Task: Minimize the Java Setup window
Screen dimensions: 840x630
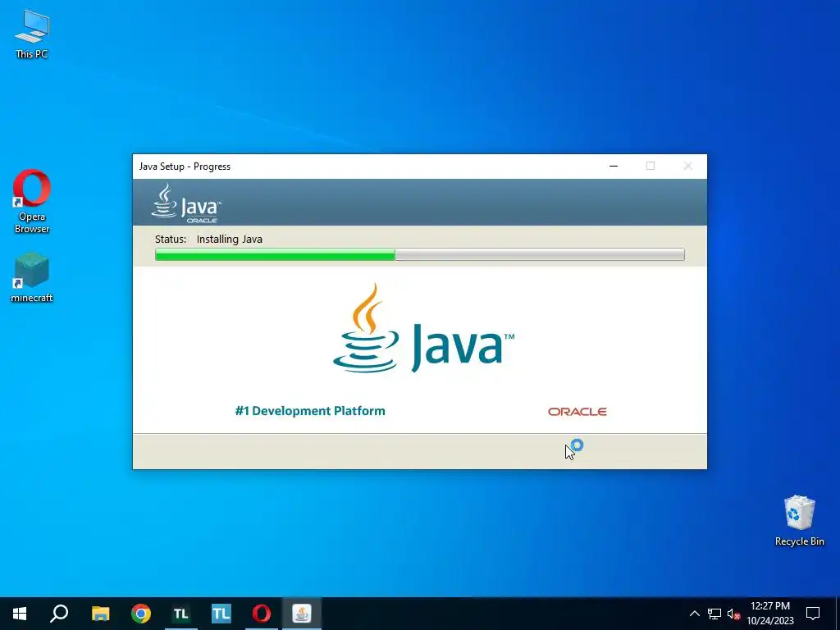Action: [614, 166]
